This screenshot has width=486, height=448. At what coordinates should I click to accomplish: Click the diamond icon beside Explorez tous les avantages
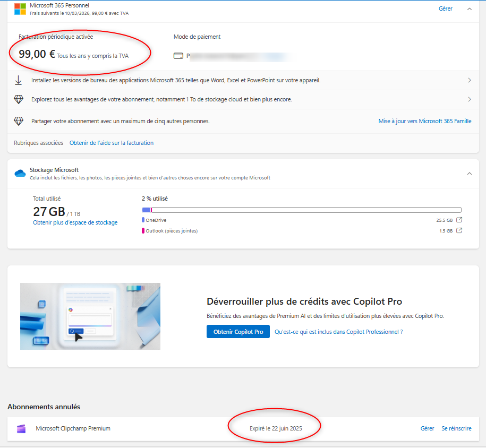click(x=19, y=99)
